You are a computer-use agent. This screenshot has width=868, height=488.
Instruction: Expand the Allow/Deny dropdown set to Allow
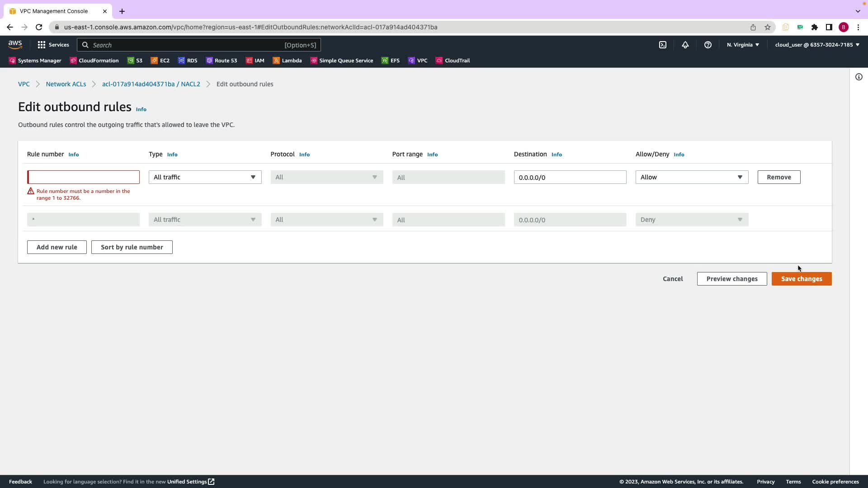coord(691,177)
